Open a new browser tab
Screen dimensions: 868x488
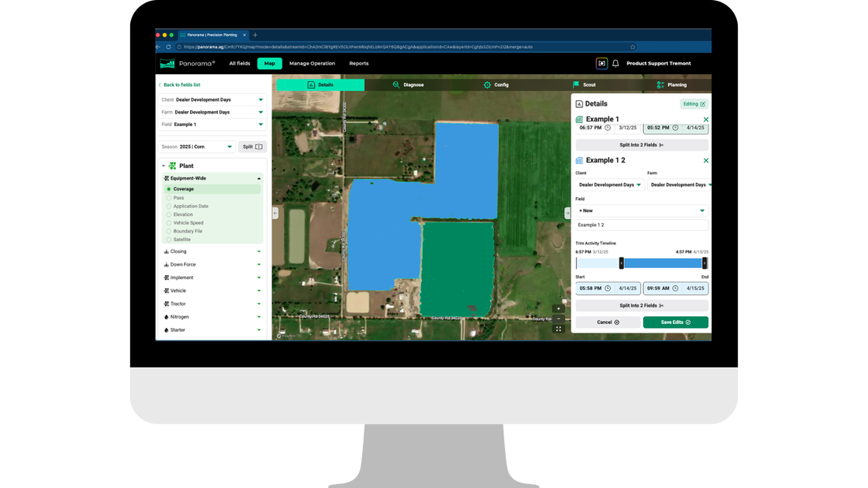[x=255, y=35]
